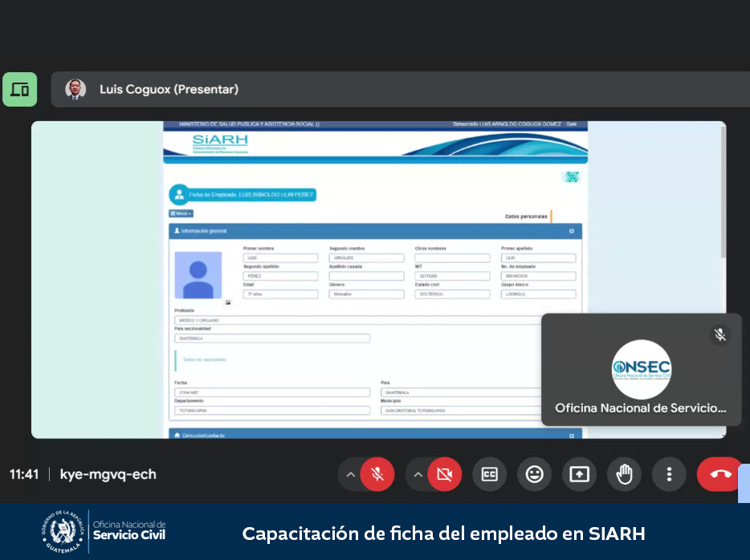Click Luis Coguox presenter avatar
This screenshot has height=560, width=750.
coord(75,89)
